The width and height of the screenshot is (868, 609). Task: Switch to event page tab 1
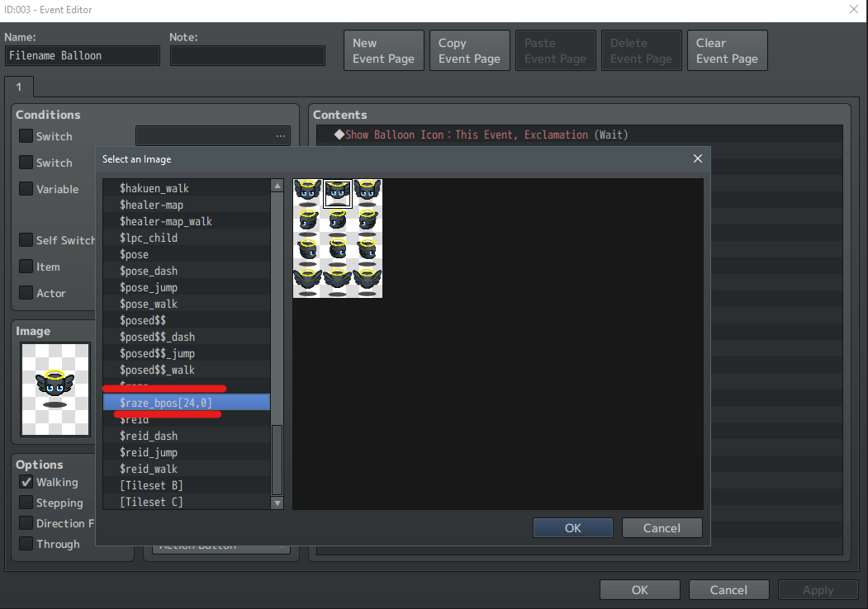(x=19, y=87)
